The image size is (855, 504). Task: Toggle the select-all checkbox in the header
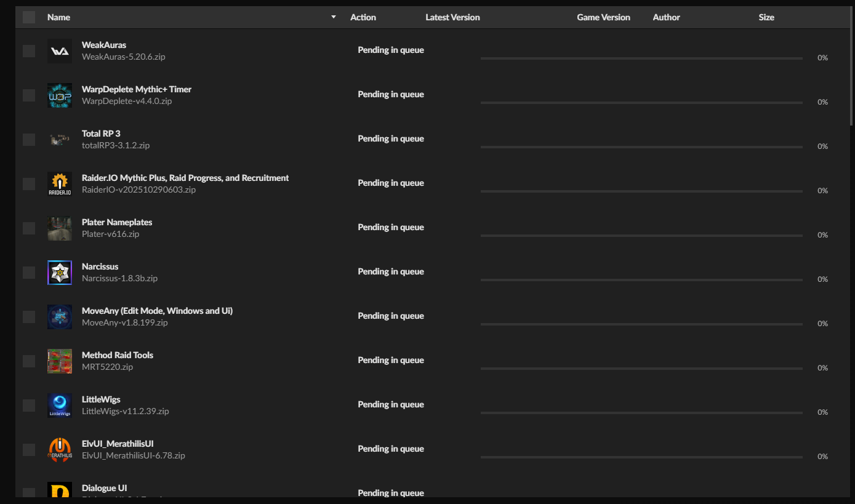29,17
